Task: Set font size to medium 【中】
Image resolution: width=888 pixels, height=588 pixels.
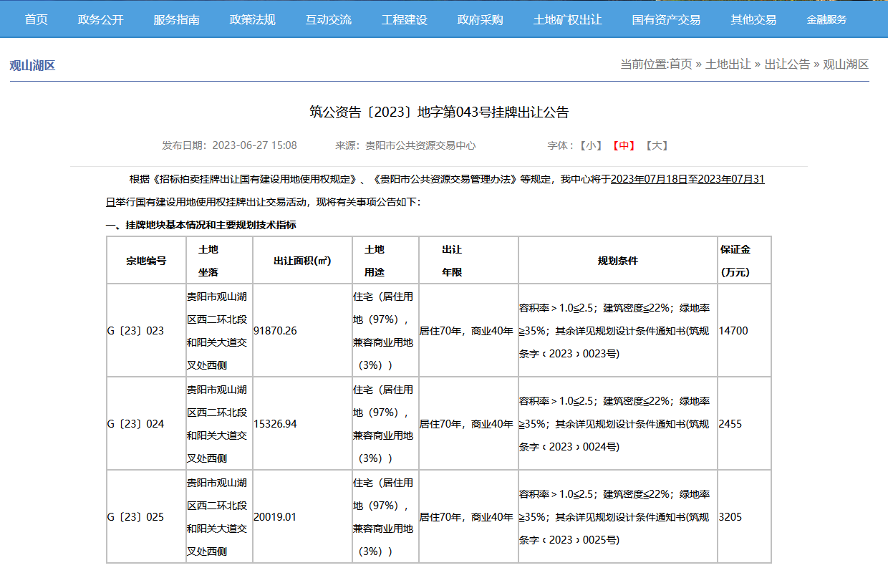Action: coord(624,145)
